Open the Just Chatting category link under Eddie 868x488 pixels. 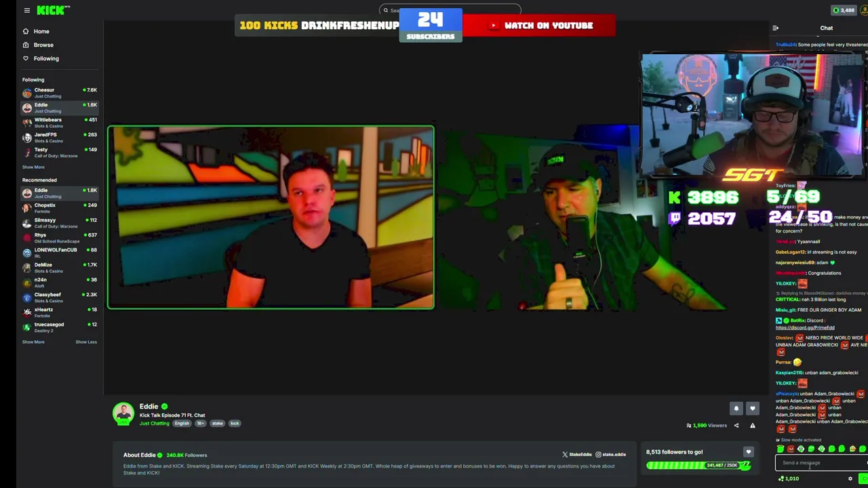155,424
